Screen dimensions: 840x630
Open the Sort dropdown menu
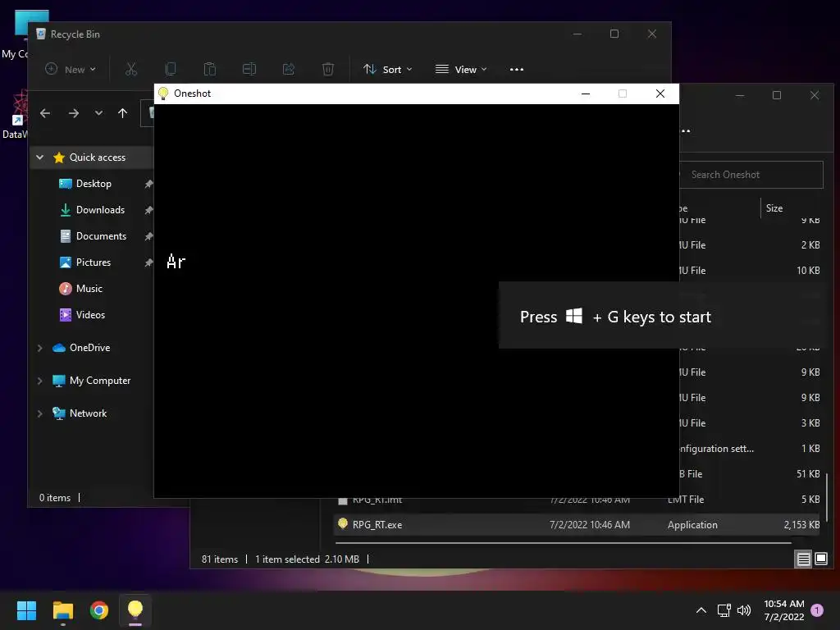click(388, 69)
